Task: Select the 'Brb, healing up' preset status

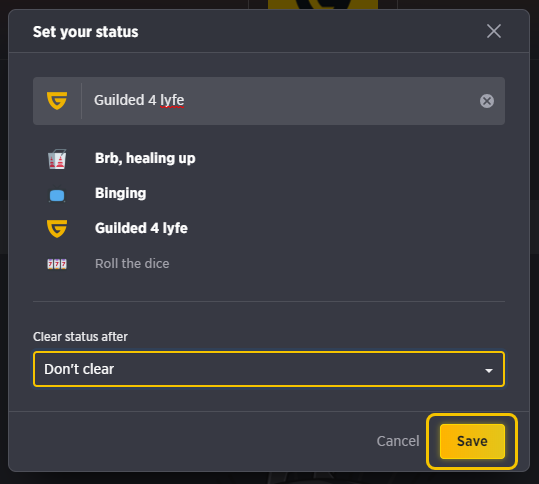Action: (145, 158)
